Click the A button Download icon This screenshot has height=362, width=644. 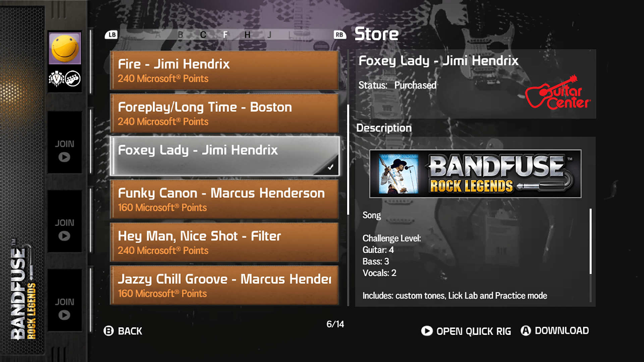point(526,331)
